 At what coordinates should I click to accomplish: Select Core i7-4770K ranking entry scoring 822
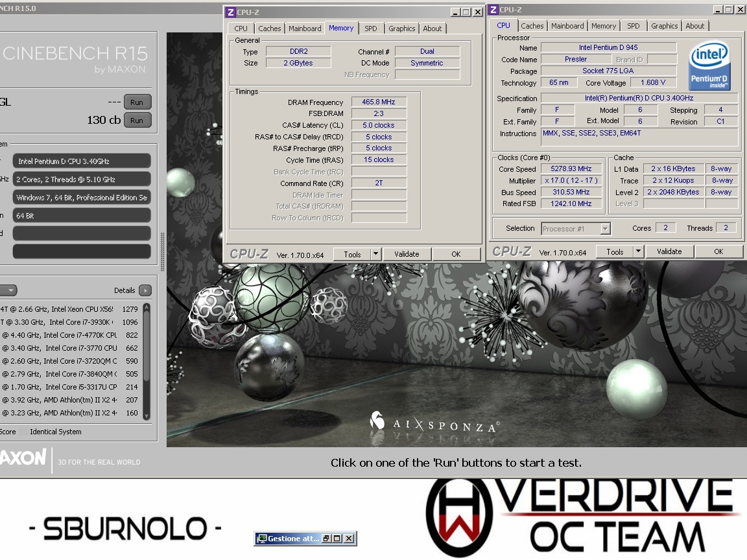click(69, 335)
